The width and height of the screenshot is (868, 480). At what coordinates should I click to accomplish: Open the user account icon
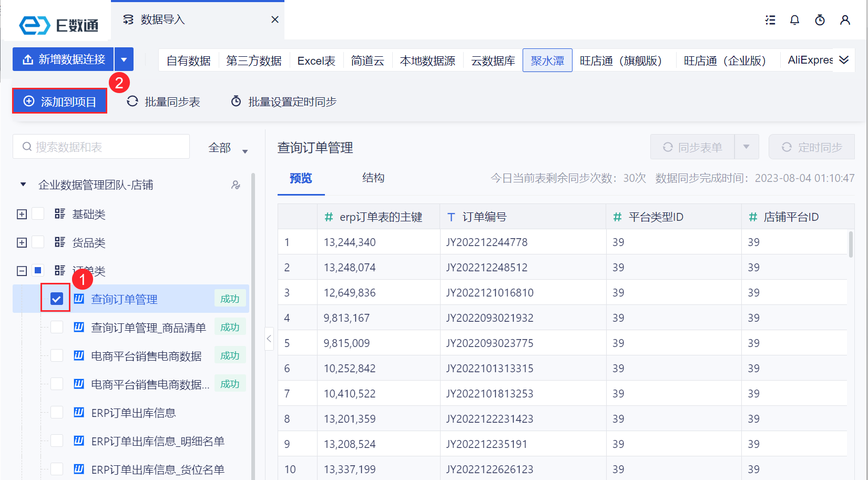[845, 20]
